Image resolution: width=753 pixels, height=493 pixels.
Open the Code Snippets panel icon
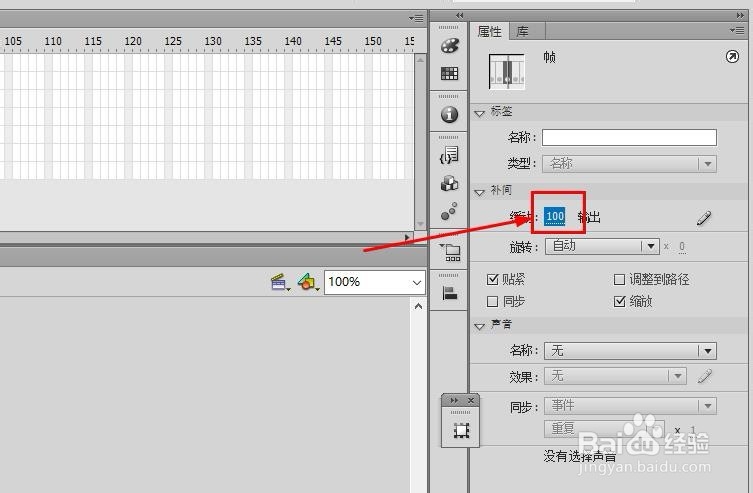pos(449,156)
